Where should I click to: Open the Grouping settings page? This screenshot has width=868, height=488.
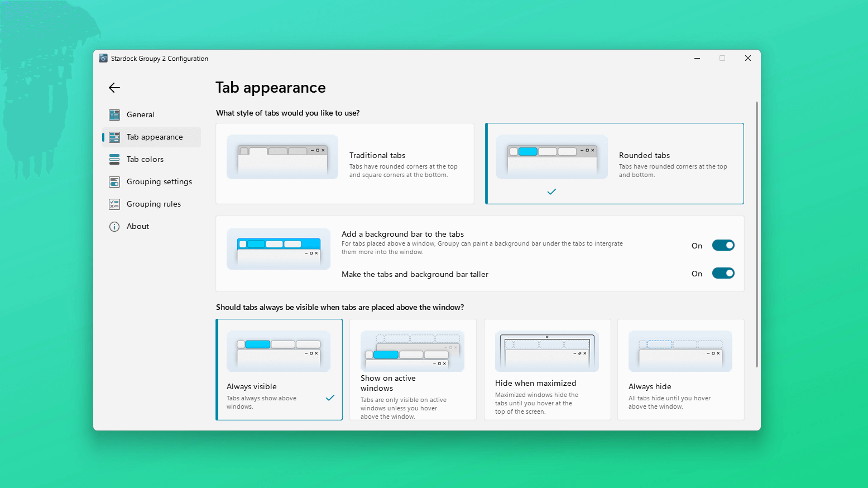pyautogui.click(x=151, y=181)
